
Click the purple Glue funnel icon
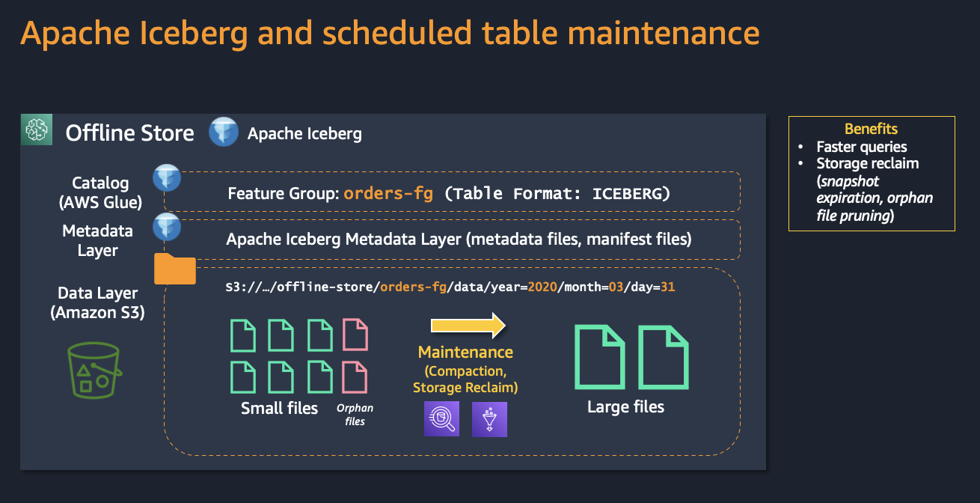pyautogui.click(x=489, y=419)
